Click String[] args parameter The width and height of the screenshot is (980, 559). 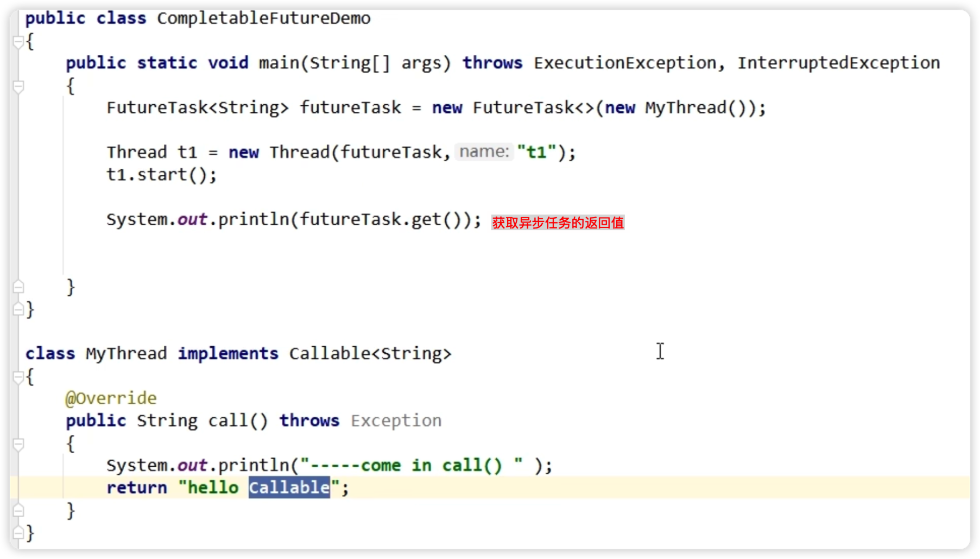click(x=375, y=63)
